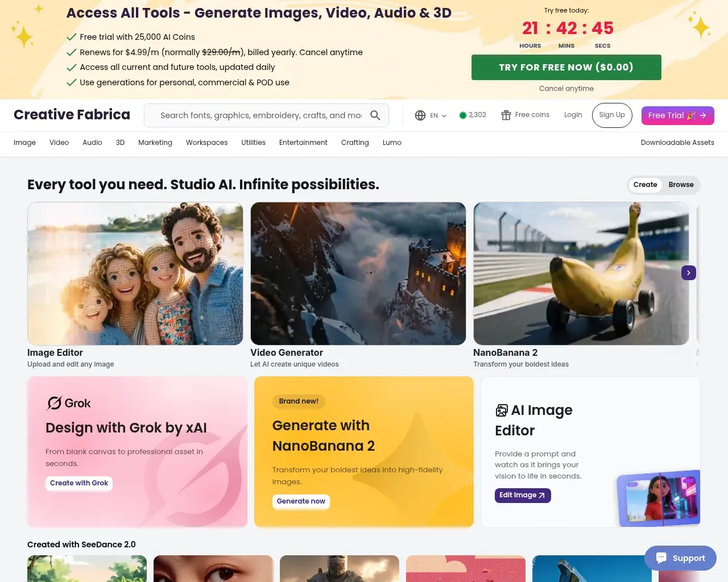The image size is (728, 582).
Task: Click the Generate now button
Action: 301,501
